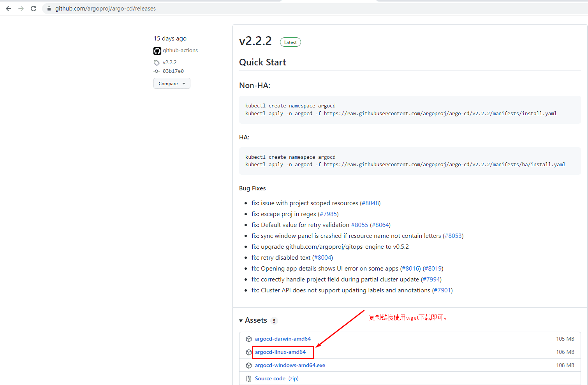Click the package icon for argocd-windows-amd64.exe
This screenshot has height=385, width=588.
coord(249,366)
